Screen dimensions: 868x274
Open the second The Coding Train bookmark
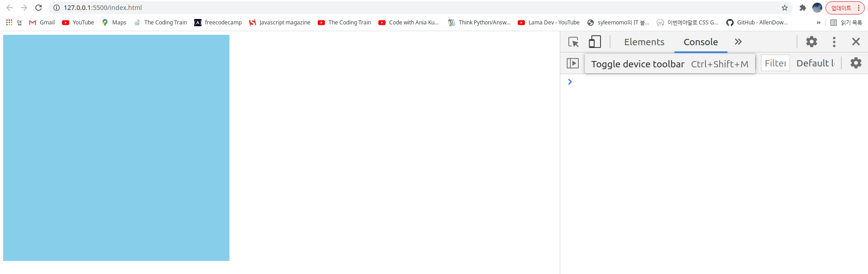pyautogui.click(x=345, y=22)
